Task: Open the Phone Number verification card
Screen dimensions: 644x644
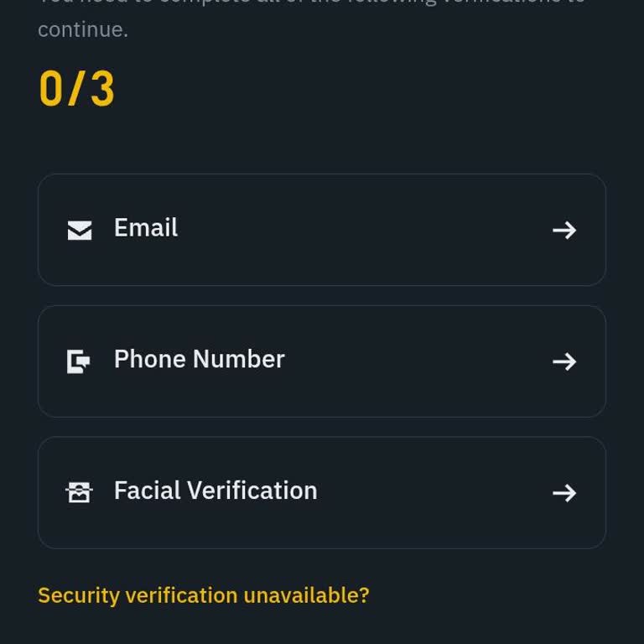Action: (321, 361)
